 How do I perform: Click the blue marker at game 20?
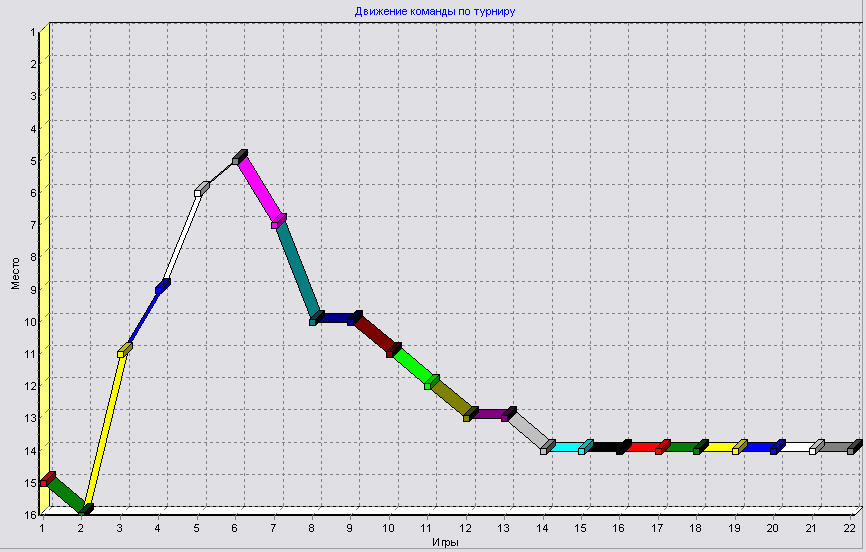(778, 447)
